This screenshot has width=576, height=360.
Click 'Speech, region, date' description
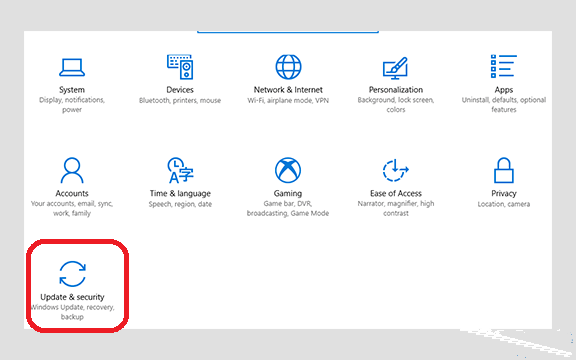click(180, 204)
